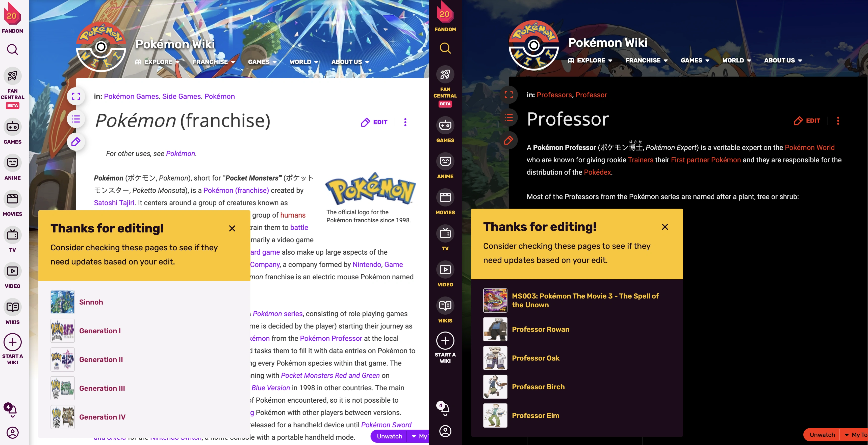The height and width of the screenshot is (445, 868).
Task: Click the Anime icon in the light sidebar
Action: (x=12, y=163)
